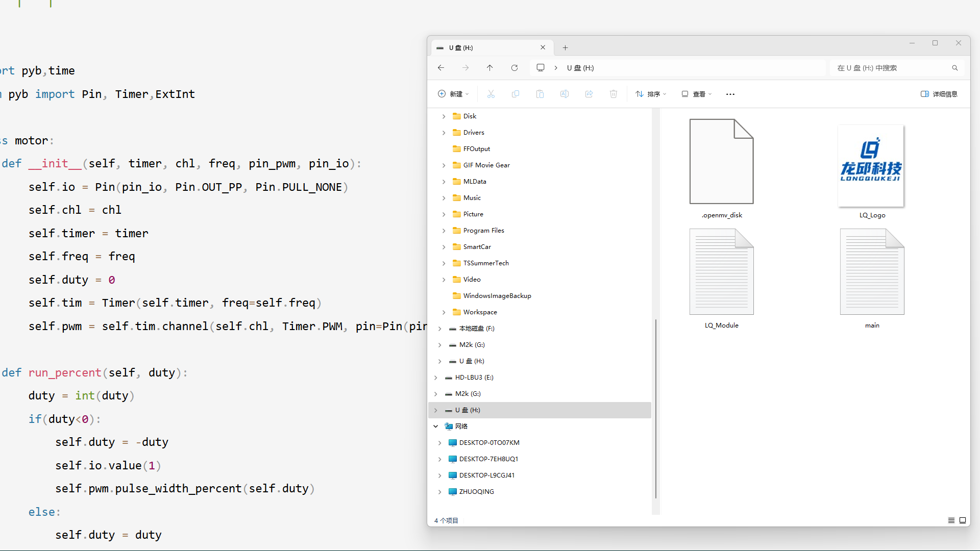This screenshot has height=551, width=980.
Task: Click the Paste clipboard icon
Action: pyautogui.click(x=540, y=94)
